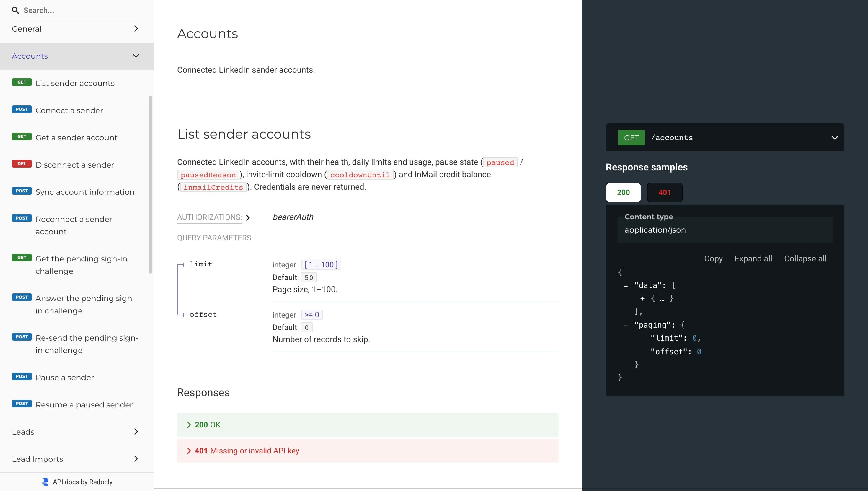Click the limit parameter name
This screenshot has width=868, height=491.
pos(201,264)
